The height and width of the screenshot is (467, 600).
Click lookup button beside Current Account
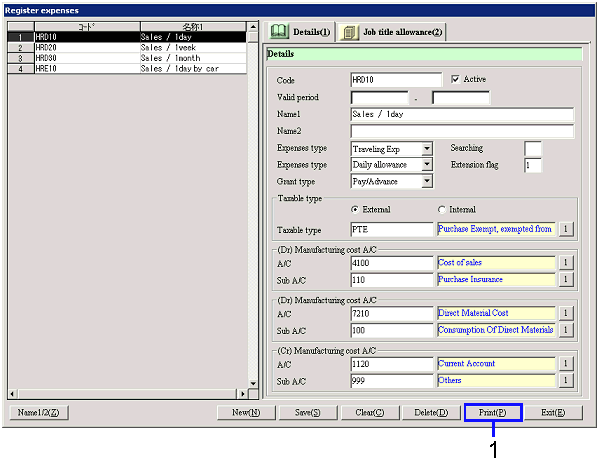[565, 364]
